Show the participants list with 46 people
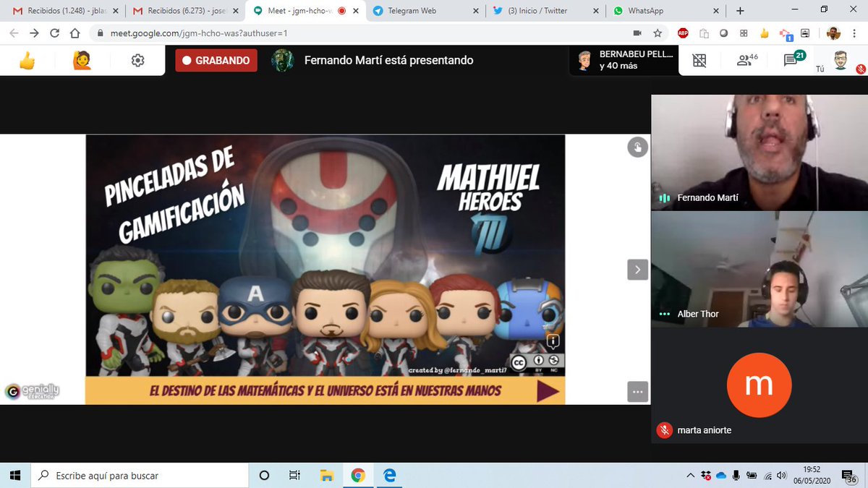The image size is (868, 488). 747,61
